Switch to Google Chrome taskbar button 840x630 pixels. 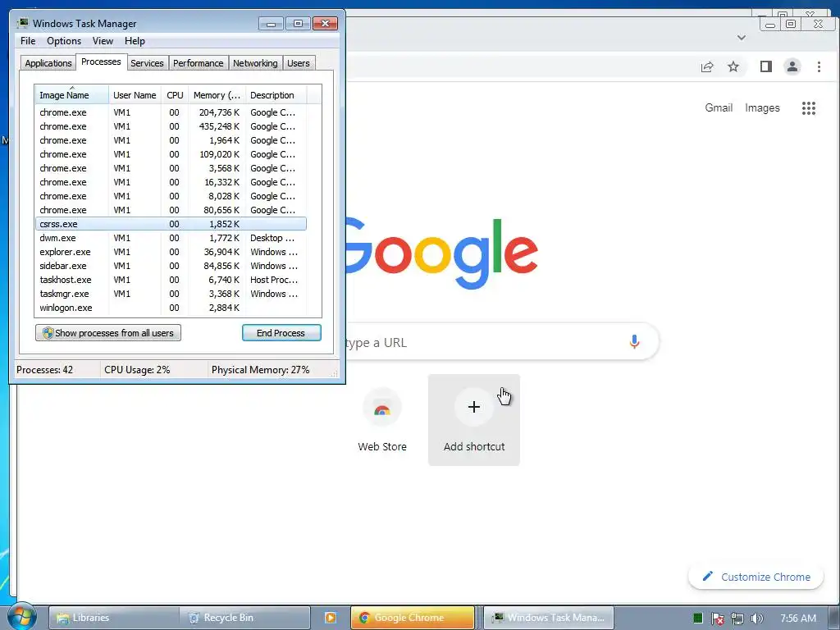point(413,618)
